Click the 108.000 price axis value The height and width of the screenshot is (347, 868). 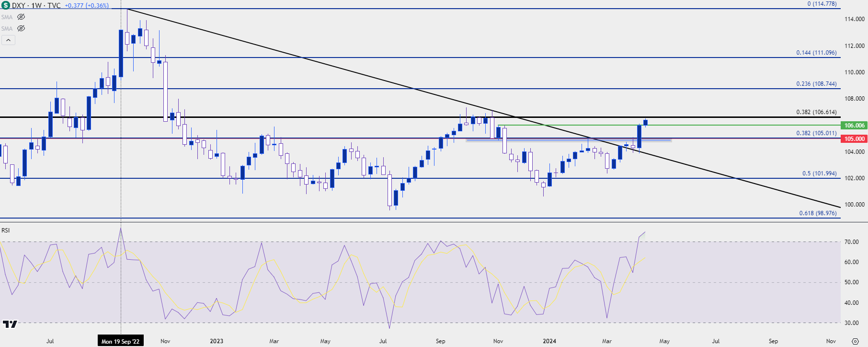click(855, 99)
